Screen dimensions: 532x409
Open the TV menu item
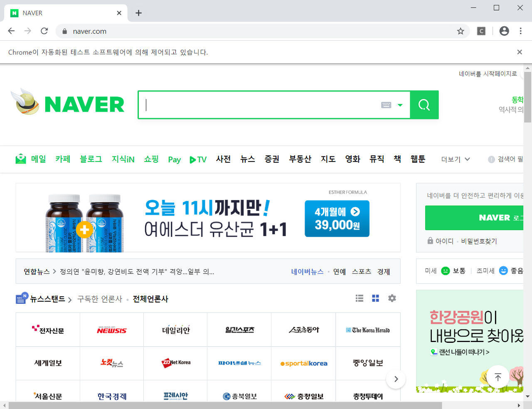click(x=198, y=159)
